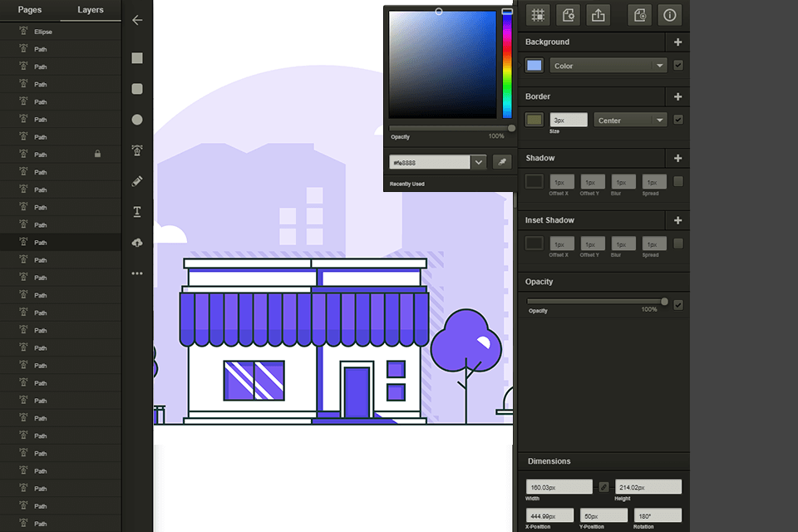Click the Background section header

point(547,42)
